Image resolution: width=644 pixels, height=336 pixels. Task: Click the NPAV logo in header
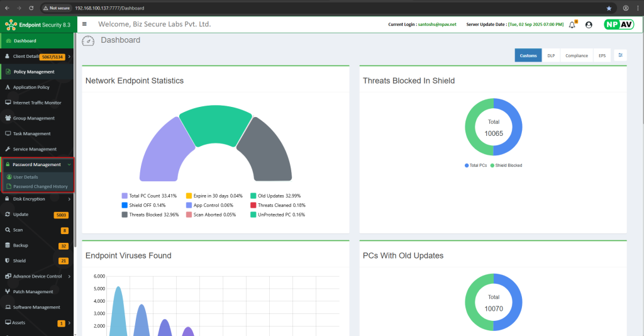[618, 25]
